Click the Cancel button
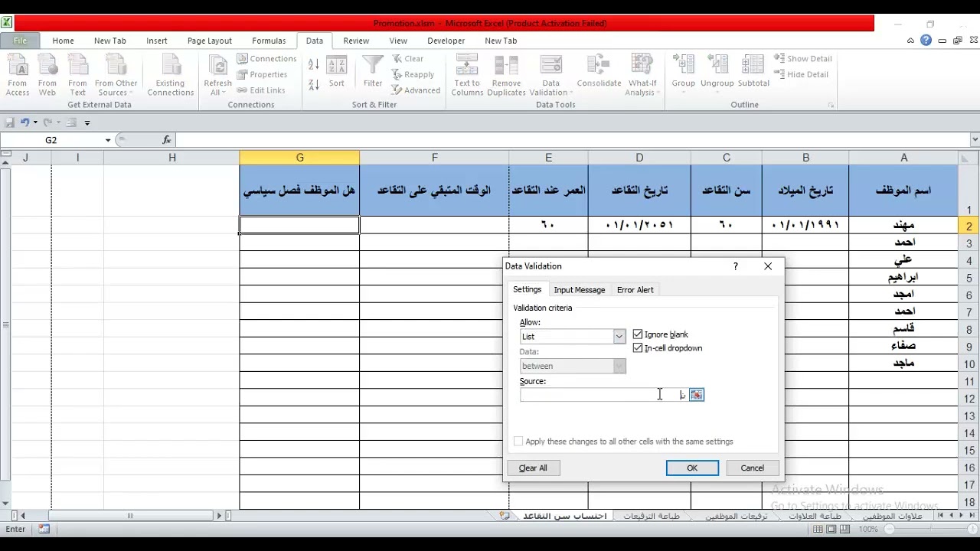This screenshot has height=551, width=980. [752, 468]
